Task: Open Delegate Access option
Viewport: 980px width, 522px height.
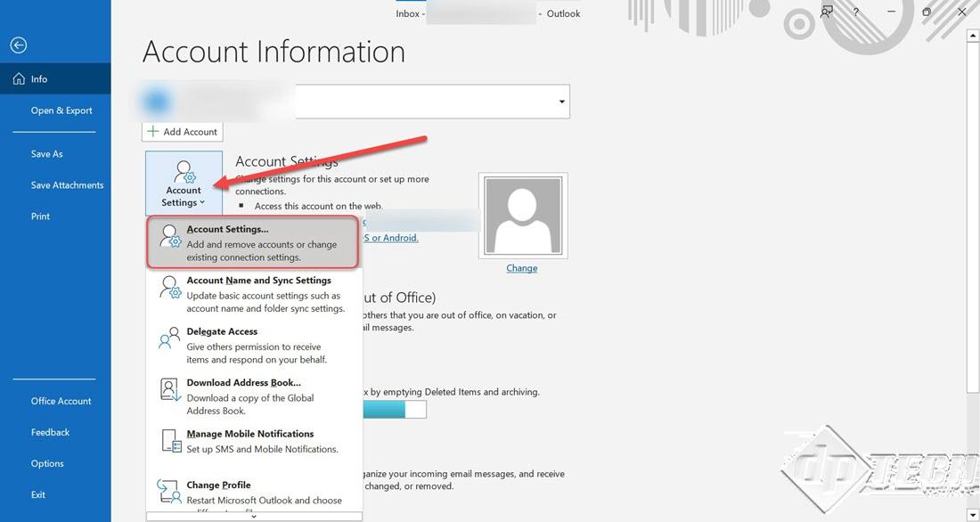Action: pos(254,345)
